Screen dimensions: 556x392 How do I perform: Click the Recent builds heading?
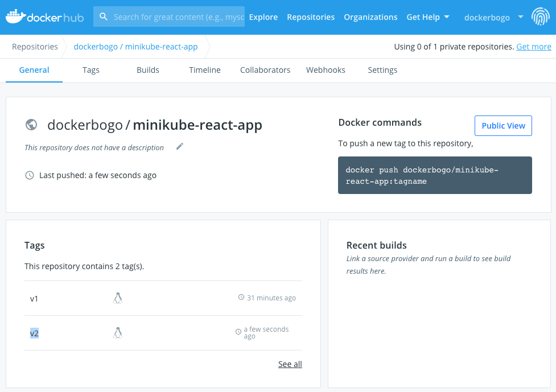(377, 245)
